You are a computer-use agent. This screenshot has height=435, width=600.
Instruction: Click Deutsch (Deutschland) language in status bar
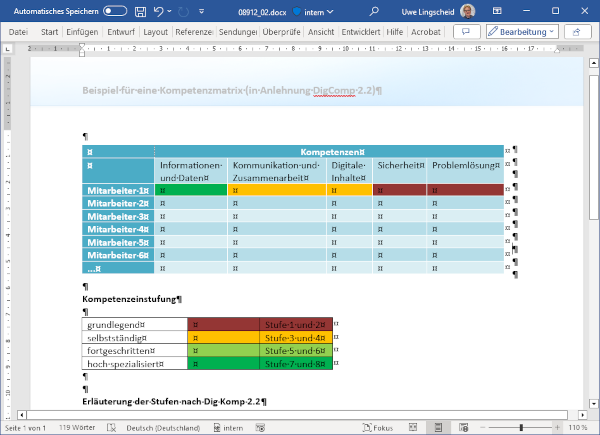163,427
